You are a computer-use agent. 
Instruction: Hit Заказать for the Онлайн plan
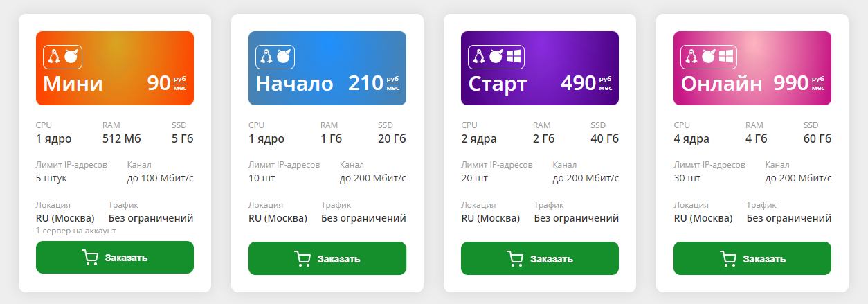point(752,258)
